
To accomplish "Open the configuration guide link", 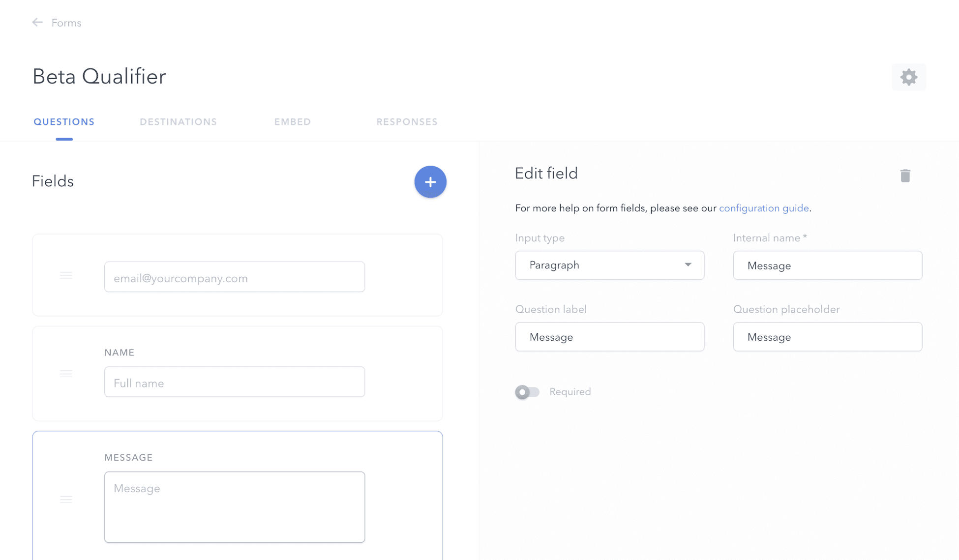I will click(x=764, y=208).
